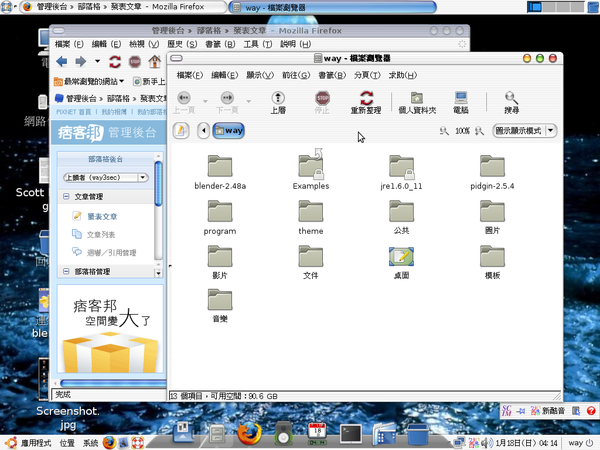The width and height of the screenshot is (600, 450).
Task: Open the 上一頁 back history dropdown arrow
Action: pos(205,101)
